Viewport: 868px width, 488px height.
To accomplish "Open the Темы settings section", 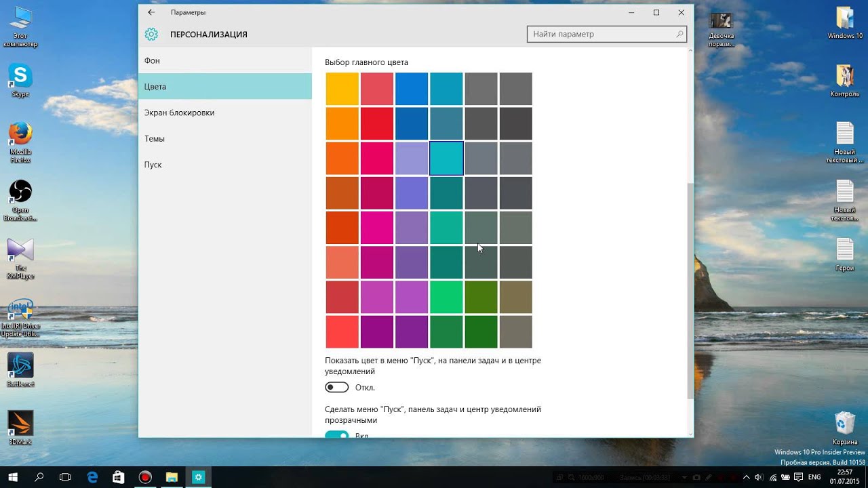I will 225,138.
